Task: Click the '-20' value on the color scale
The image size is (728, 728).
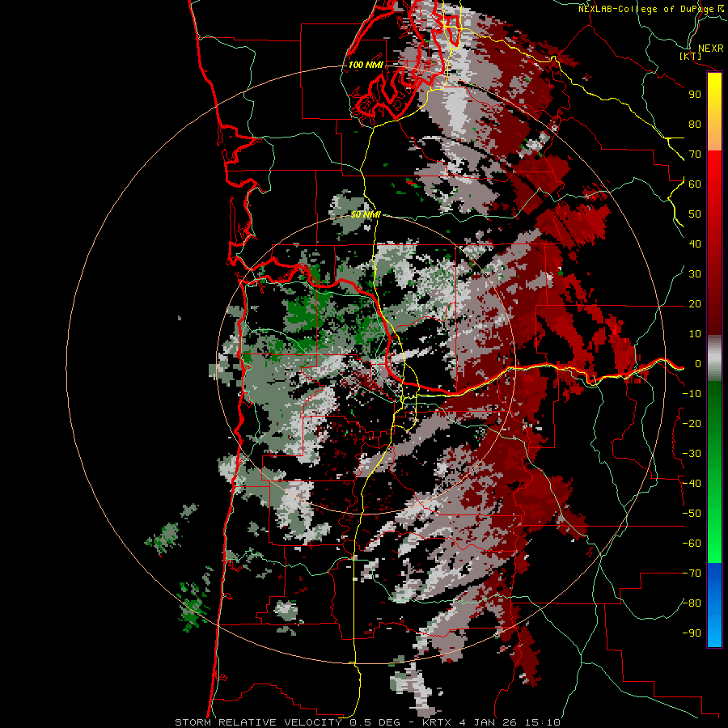Action: (x=692, y=424)
